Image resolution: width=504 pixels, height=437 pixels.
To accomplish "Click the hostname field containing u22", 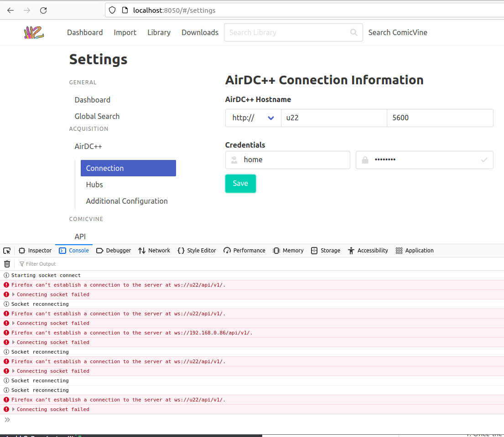I will coord(333,118).
